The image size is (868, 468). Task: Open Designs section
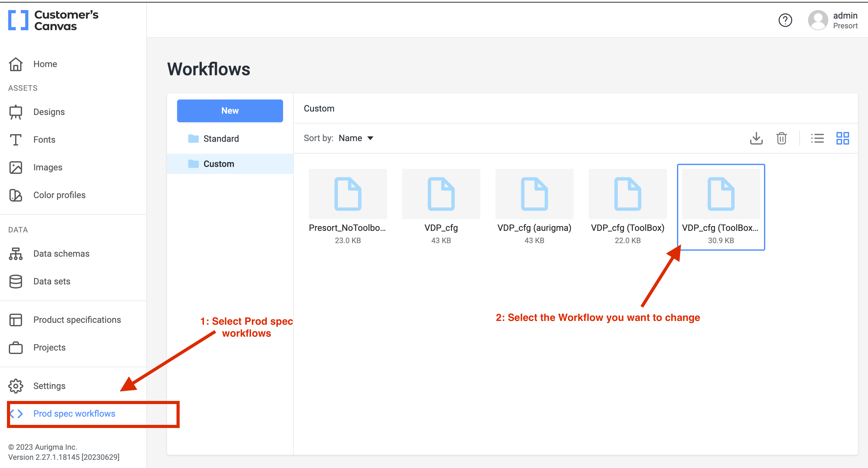tap(49, 112)
